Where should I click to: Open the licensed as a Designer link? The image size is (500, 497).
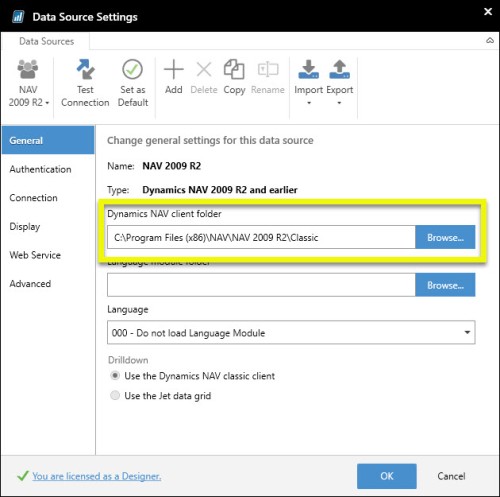(x=97, y=476)
